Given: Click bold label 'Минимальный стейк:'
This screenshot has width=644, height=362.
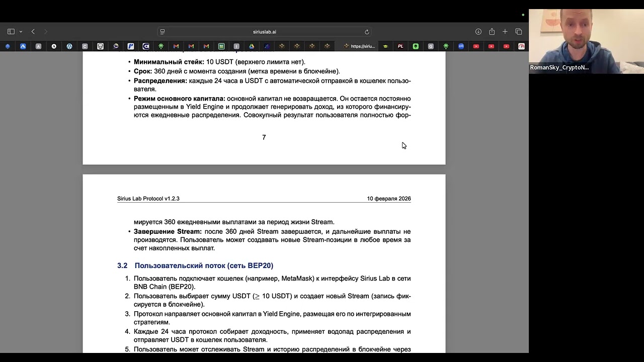Looking at the screenshot, I should [169, 62].
